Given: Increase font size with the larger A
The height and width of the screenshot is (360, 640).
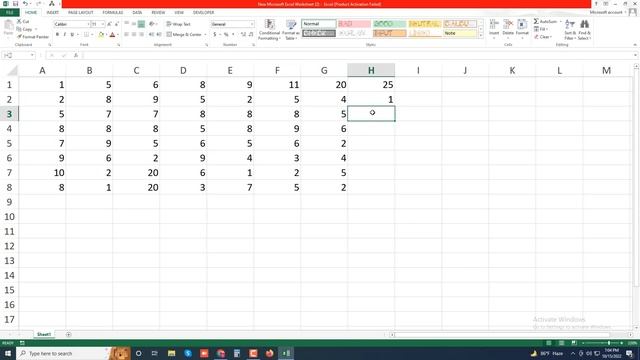Looking at the screenshot, I should pos(109,24).
